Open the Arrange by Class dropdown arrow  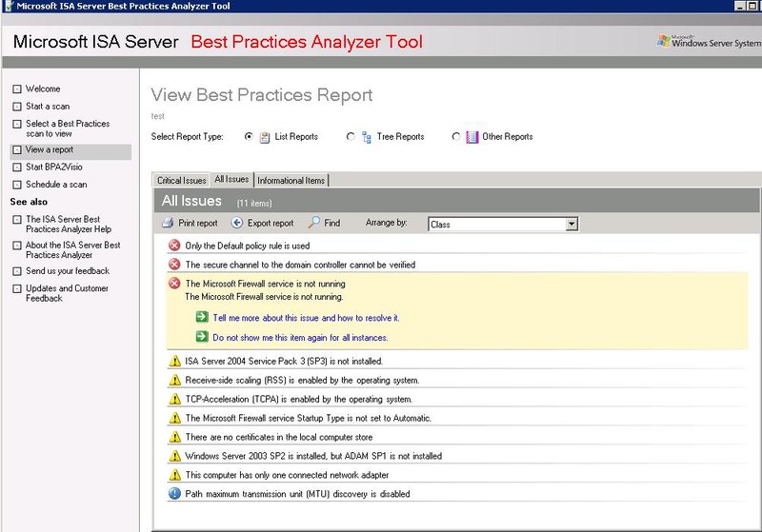point(572,224)
